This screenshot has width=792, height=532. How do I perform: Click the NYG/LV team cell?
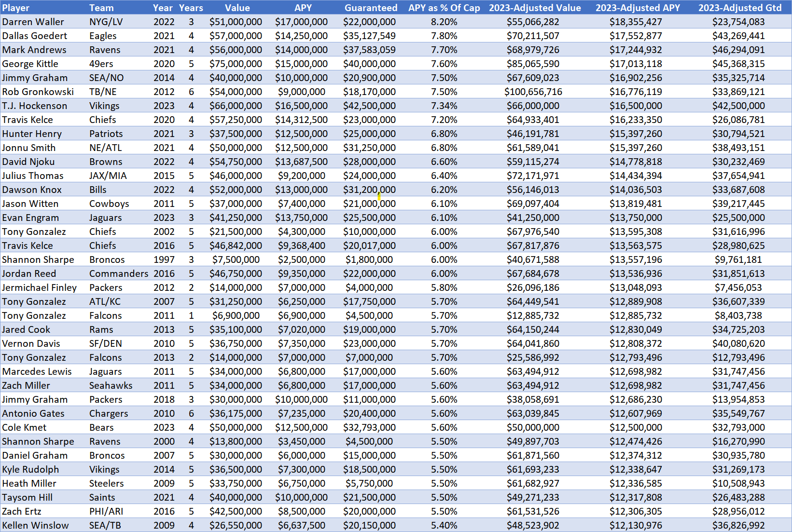(106, 22)
